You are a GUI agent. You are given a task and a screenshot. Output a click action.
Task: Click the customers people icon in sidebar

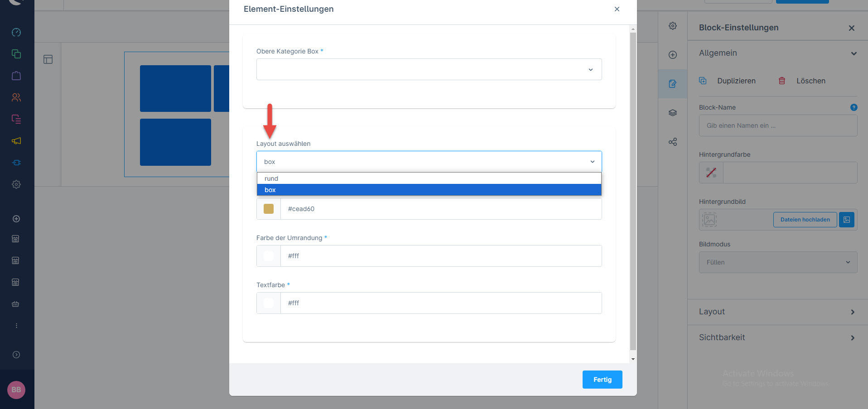tap(16, 97)
